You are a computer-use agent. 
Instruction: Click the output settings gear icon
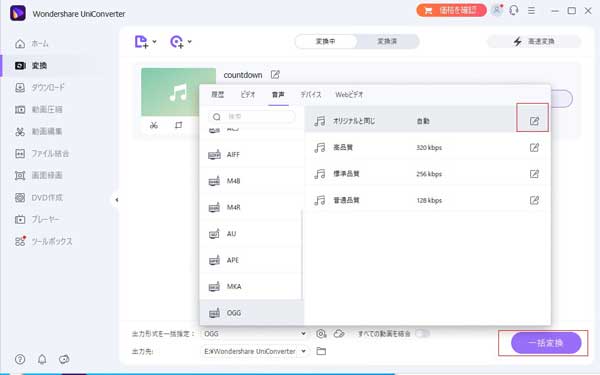tap(321, 334)
